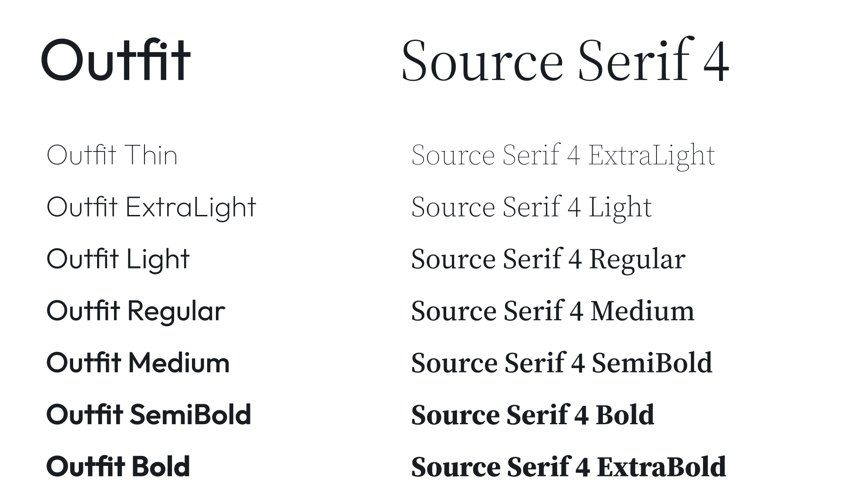
Task: Click the Source Serif 4 heading
Action: click(565, 60)
